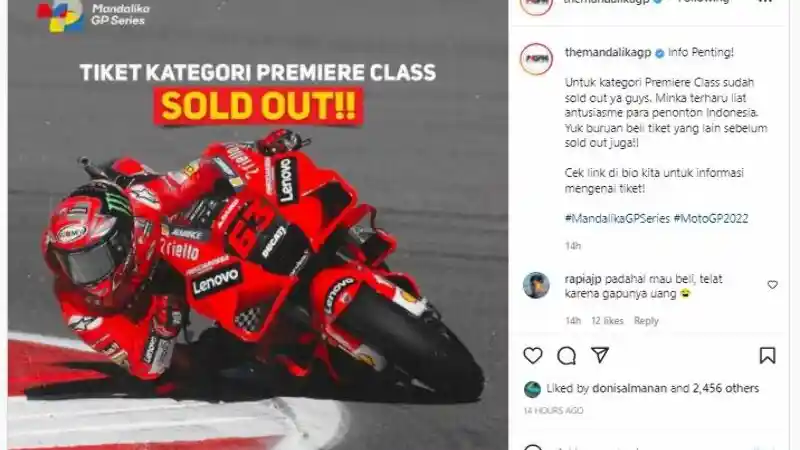
Task: Open the #MandalikaGPSeries hashtag
Action: [617, 218]
